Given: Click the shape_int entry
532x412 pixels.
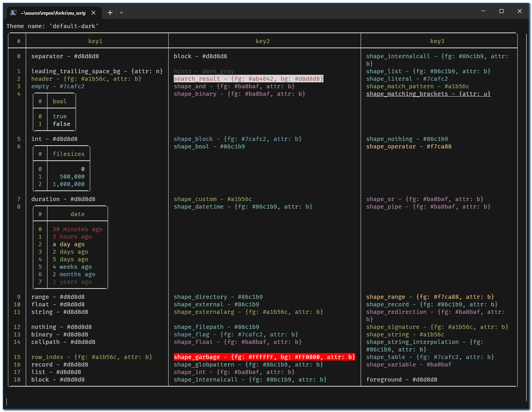Looking at the screenshot, I should 234,372.
